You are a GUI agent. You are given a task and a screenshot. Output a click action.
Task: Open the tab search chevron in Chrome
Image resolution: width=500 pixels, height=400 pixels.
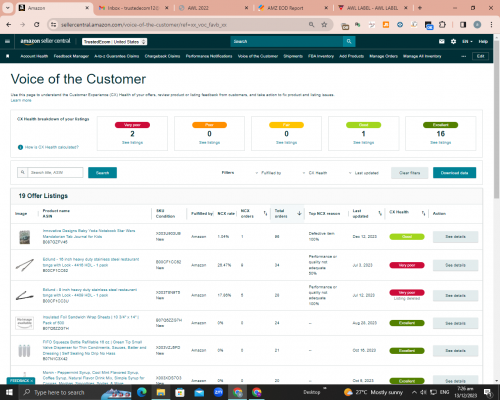pyautogui.click(x=7, y=8)
